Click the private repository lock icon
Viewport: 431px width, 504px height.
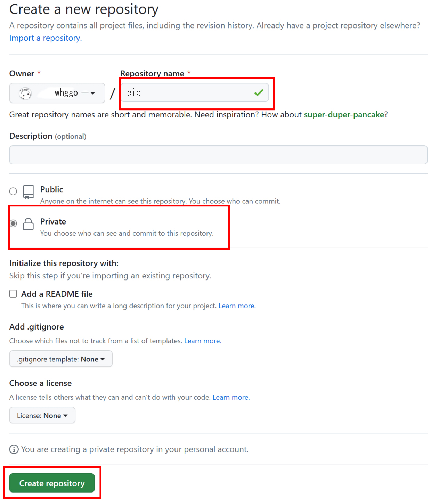coord(28,224)
